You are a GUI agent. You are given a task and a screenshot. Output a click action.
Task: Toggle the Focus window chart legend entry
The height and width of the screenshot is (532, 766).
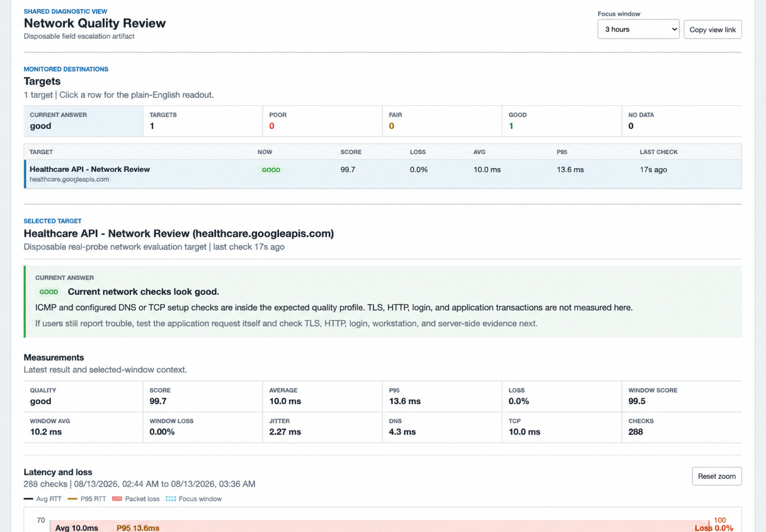tap(194, 499)
